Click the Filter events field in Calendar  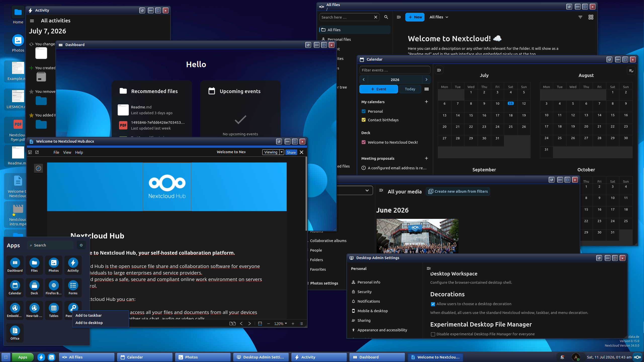coord(395,70)
